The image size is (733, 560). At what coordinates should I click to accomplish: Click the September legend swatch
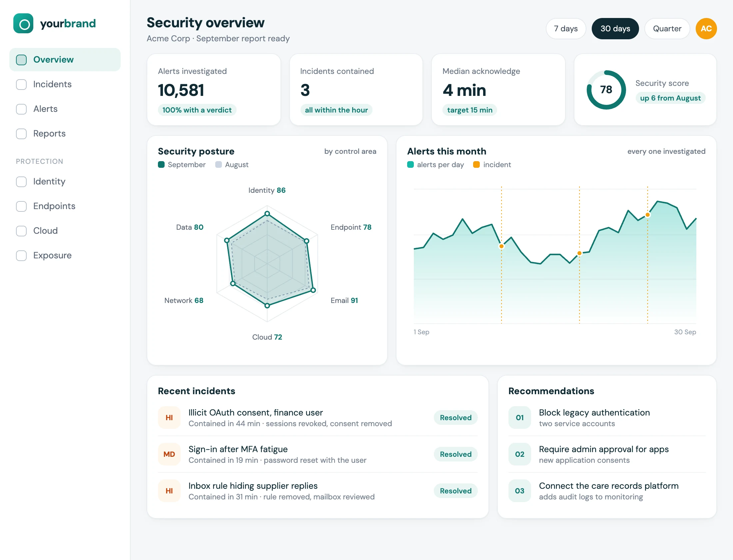point(161,165)
